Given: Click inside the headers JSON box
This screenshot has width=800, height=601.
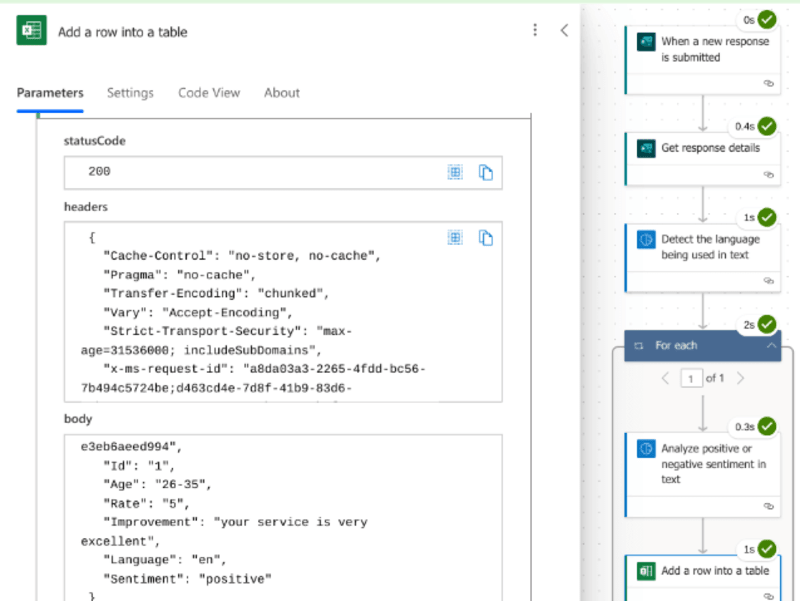Looking at the screenshot, I should tap(283, 312).
